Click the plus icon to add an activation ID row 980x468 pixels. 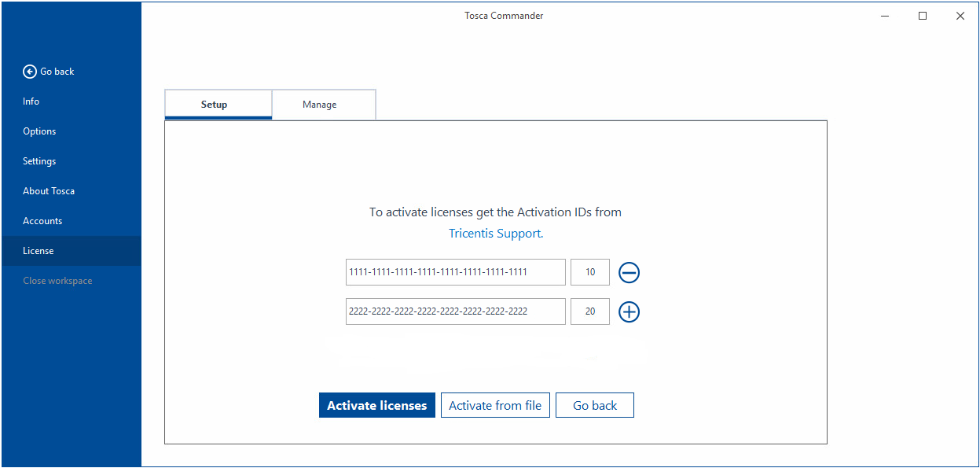[629, 312]
